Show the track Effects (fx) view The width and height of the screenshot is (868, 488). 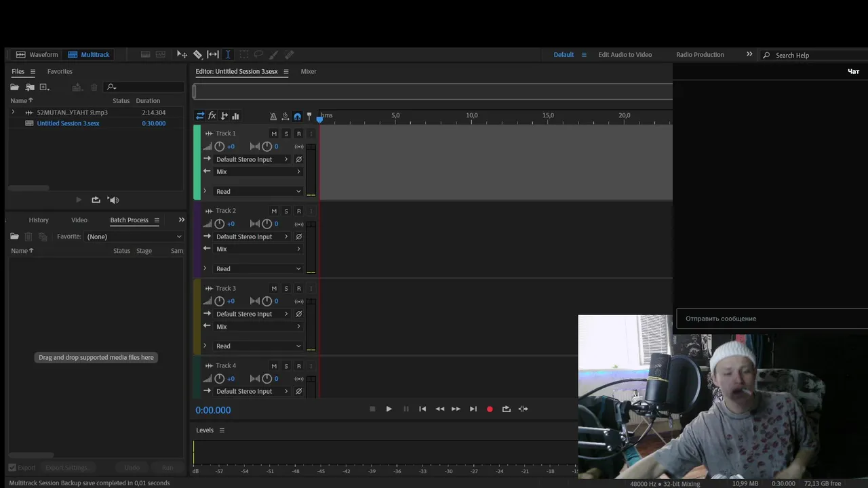click(x=212, y=116)
